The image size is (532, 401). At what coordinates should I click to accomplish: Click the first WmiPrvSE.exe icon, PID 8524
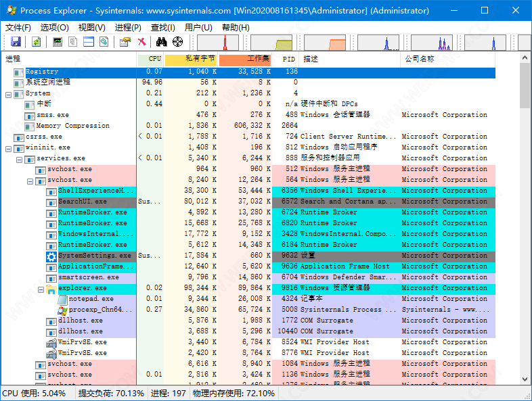[51, 344]
